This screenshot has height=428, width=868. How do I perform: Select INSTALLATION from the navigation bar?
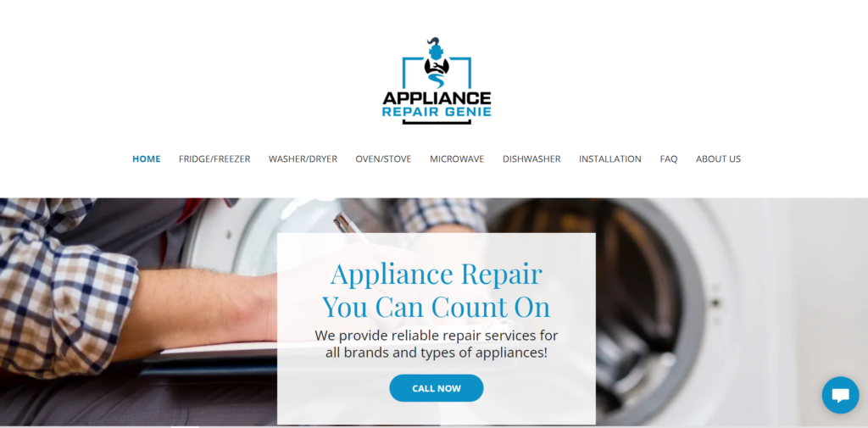click(610, 158)
